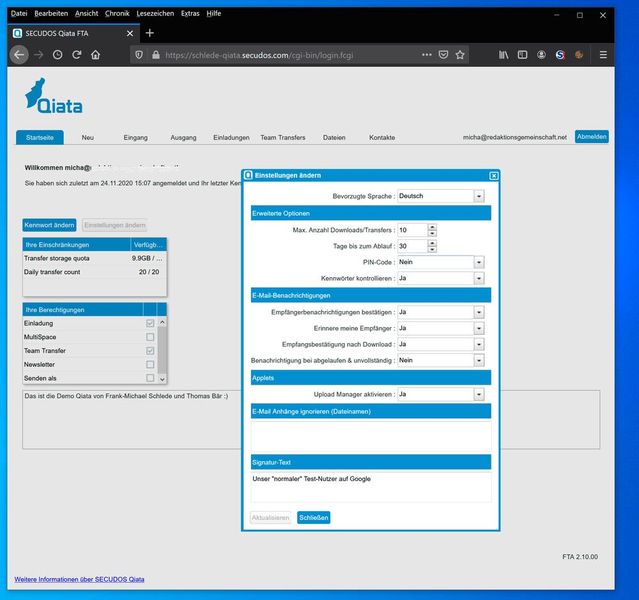Click the Berechtigungen list scrollbar up arrow
This screenshot has width=639, height=600.
click(x=162, y=322)
